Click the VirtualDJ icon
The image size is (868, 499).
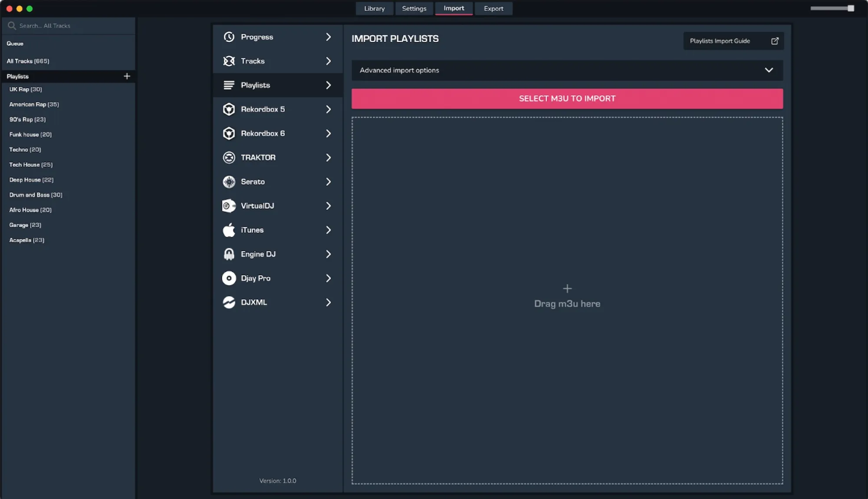point(229,206)
